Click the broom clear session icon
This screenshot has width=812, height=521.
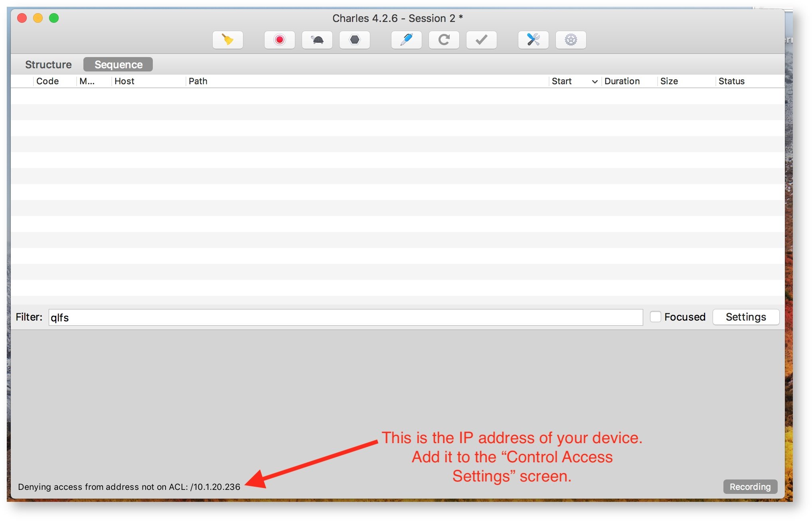point(227,40)
